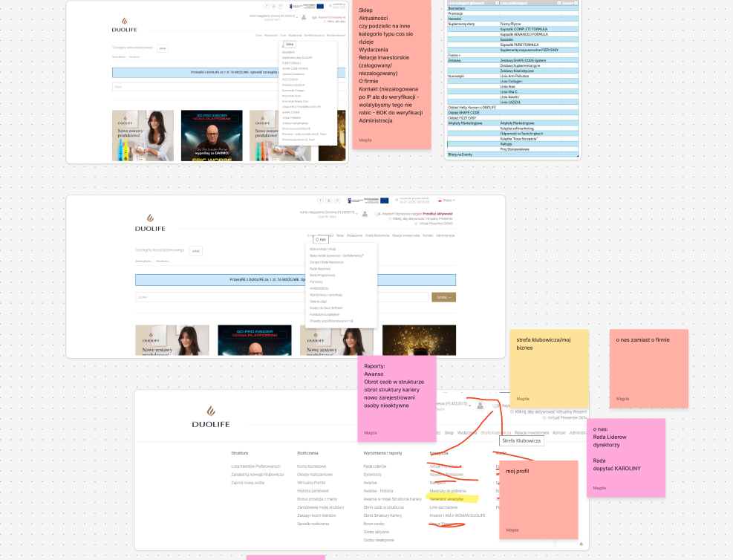Open Admin Magdalena Cholewa account dropdown, middle screenshot
The image size is (733, 560).
(x=329, y=212)
